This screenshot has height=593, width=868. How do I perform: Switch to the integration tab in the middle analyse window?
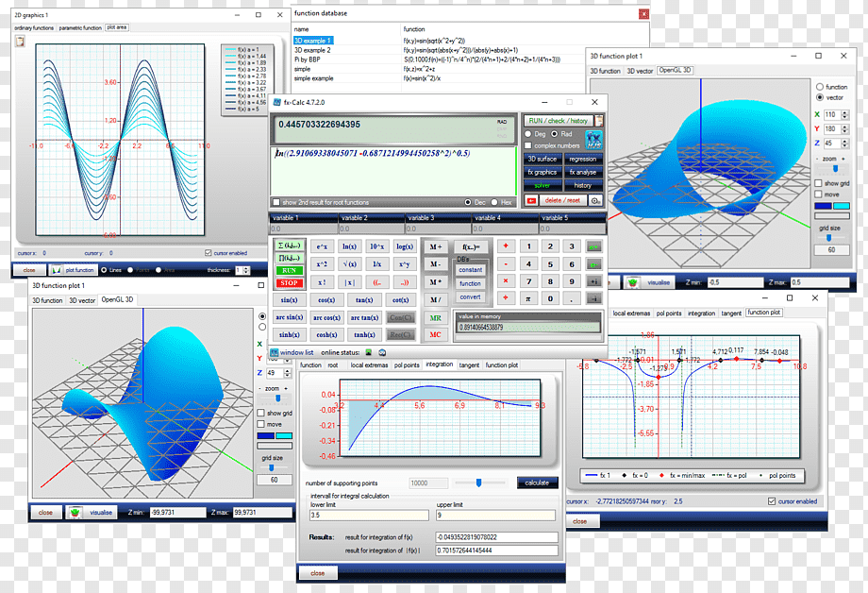click(440, 364)
